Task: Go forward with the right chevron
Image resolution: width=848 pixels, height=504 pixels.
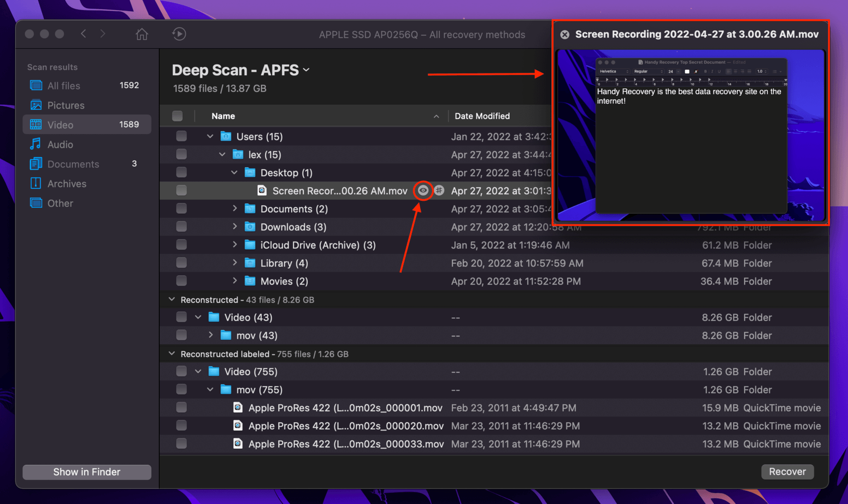Action: click(103, 34)
